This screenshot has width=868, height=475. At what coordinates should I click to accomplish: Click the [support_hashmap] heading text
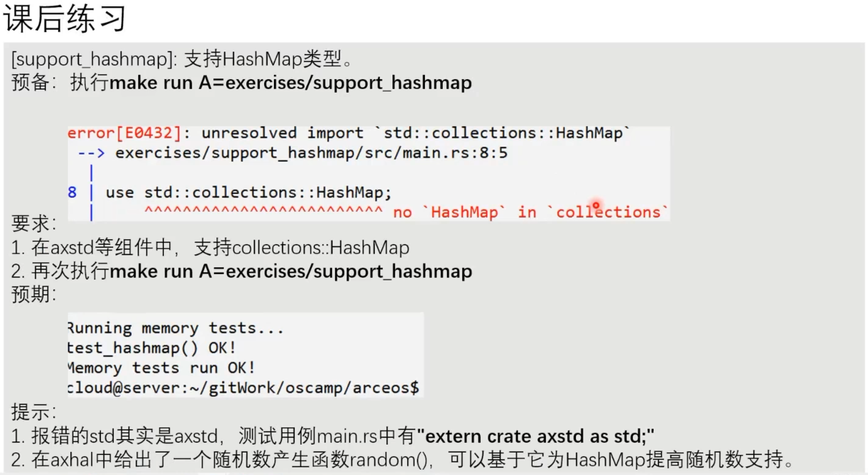click(x=94, y=59)
